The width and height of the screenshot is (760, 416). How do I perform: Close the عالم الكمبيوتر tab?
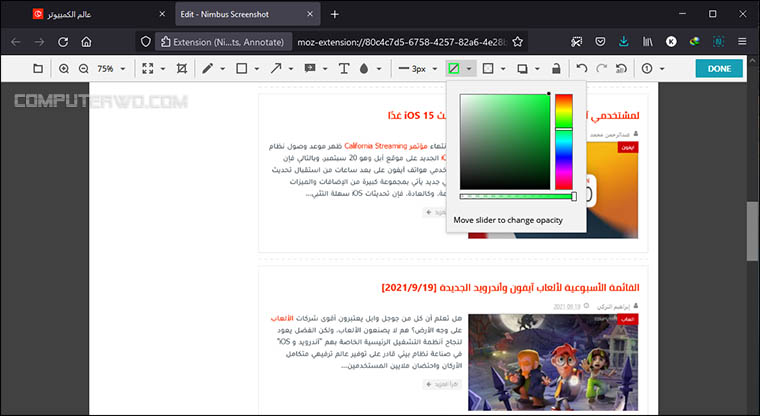pos(162,14)
